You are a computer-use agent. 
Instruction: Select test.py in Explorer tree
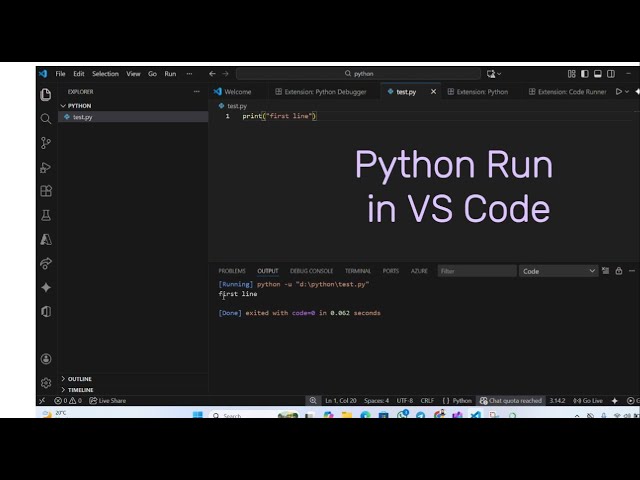[x=133, y=117]
